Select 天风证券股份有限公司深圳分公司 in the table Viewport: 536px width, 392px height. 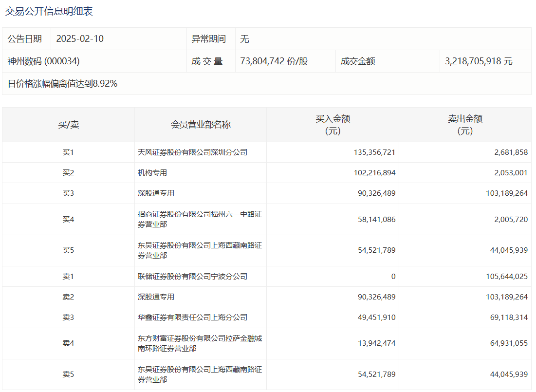[192, 152]
